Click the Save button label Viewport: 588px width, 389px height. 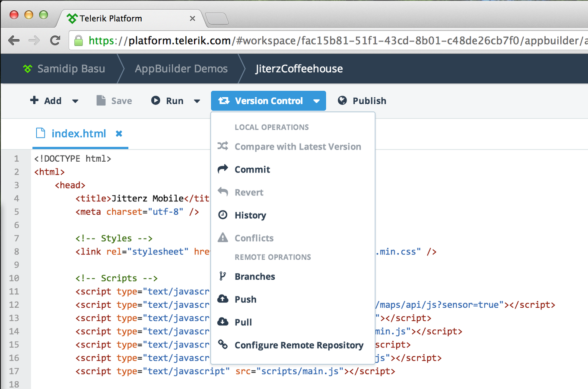click(121, 101)
